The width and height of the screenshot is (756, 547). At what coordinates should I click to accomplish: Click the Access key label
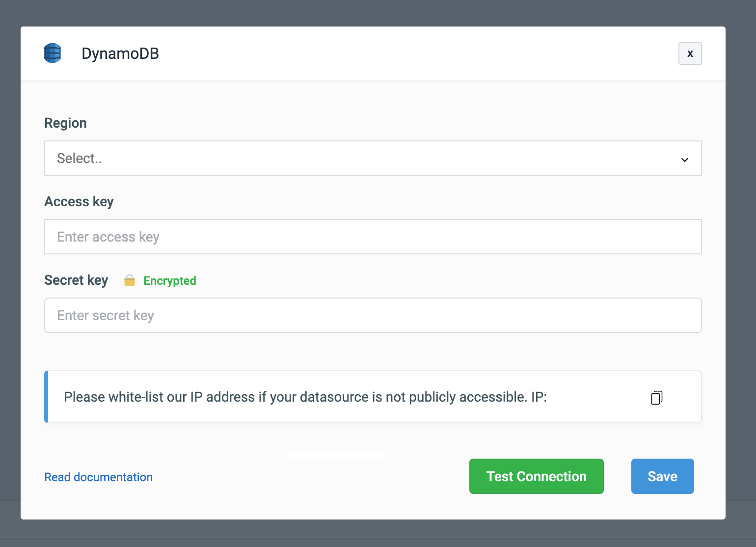click(79, 202)
